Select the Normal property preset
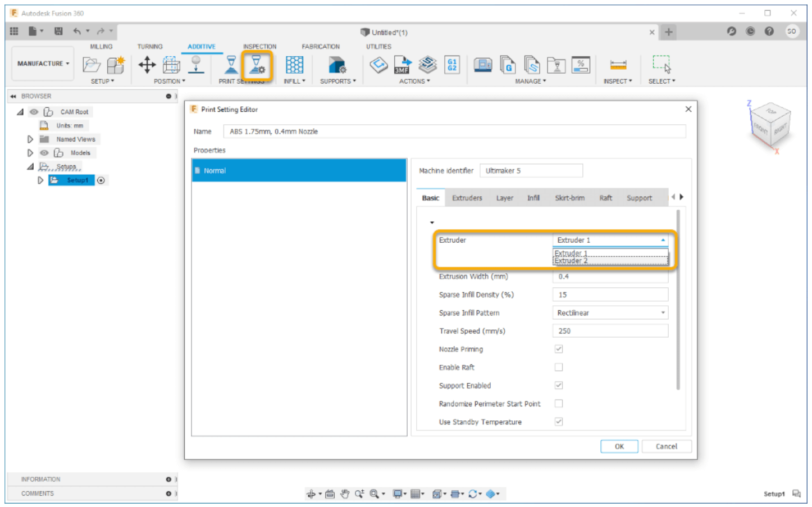This screenshot has height=507, width=812. (x=299, y=170)
